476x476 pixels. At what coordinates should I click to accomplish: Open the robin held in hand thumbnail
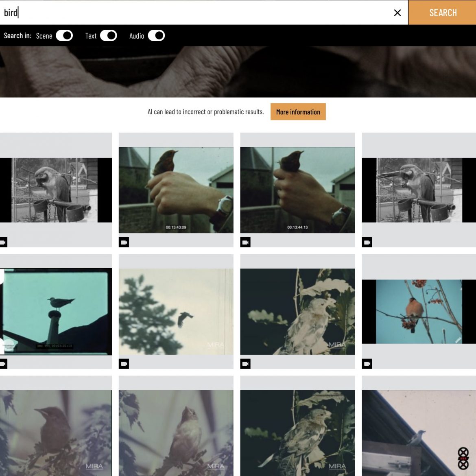(176, 189)
